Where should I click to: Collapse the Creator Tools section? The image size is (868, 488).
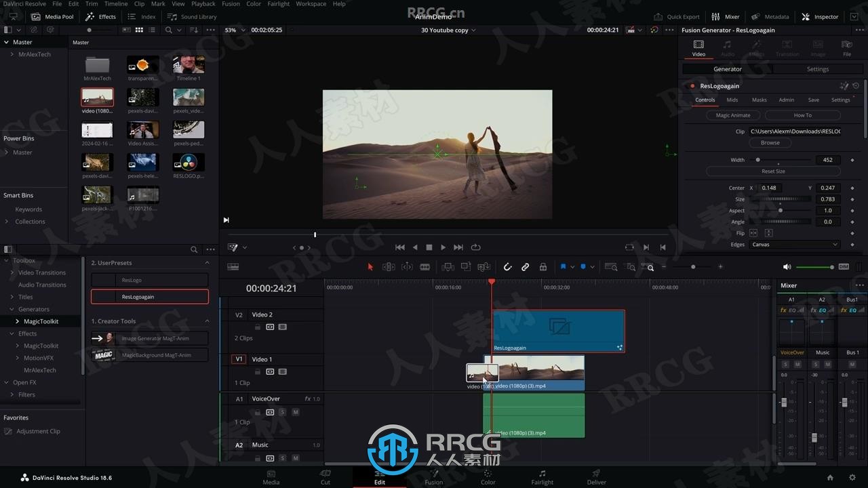tap(208, 321)
